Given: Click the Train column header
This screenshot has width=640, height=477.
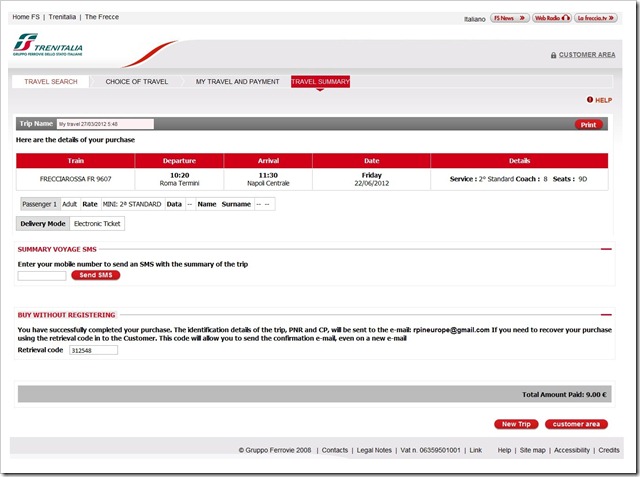Looking at the screenshot, I should [x=76, y=161].
